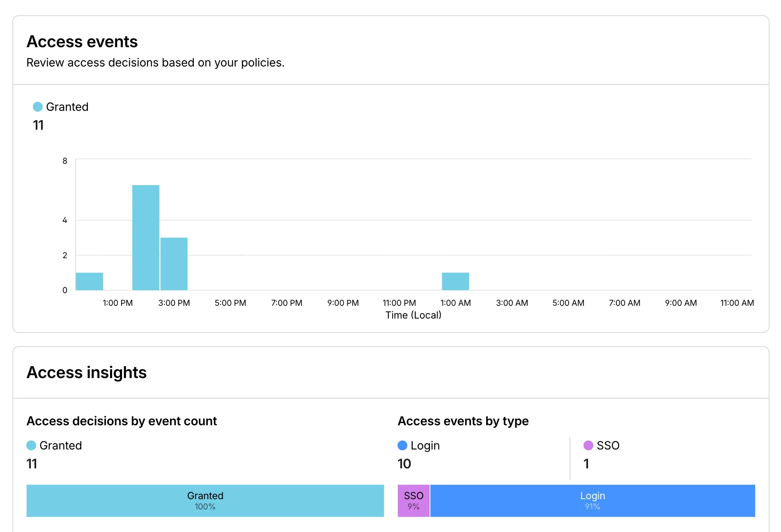This screenshot has width=781, height=532.
Task: Click the leftmost bar before 1:00 PM
Action: tap(89, 281)
